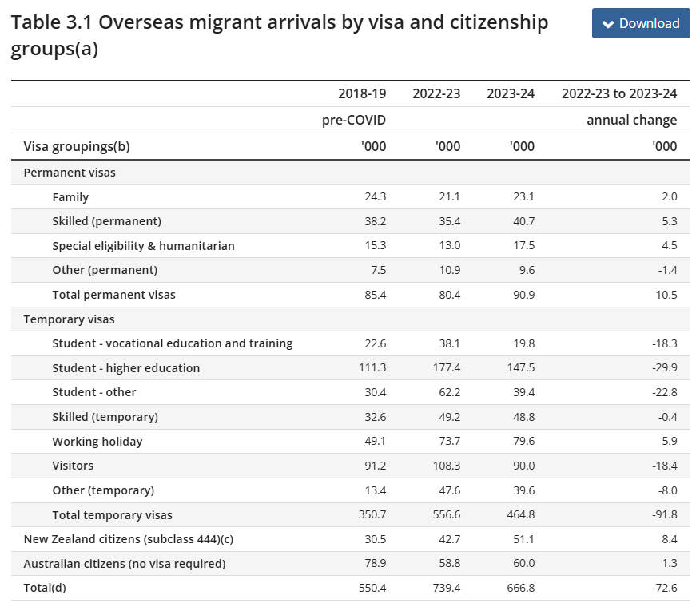Click the Download button

641,23
